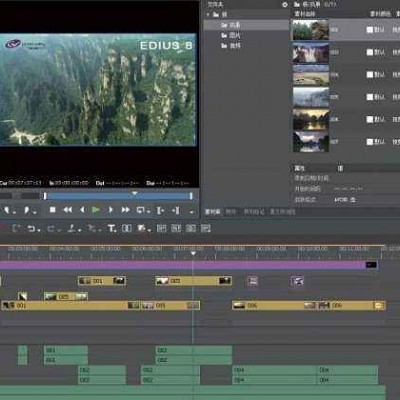
Task: Open the small dropdown next to the Title tool
Action: (x=116, y=230)
